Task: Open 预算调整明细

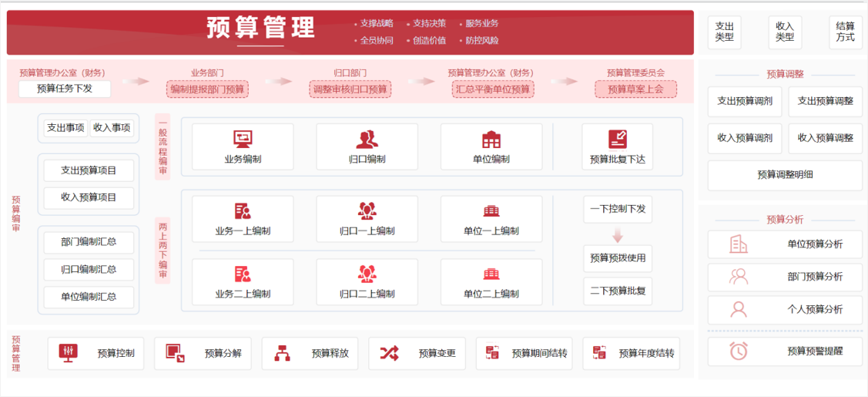Action: pos(785,175)
